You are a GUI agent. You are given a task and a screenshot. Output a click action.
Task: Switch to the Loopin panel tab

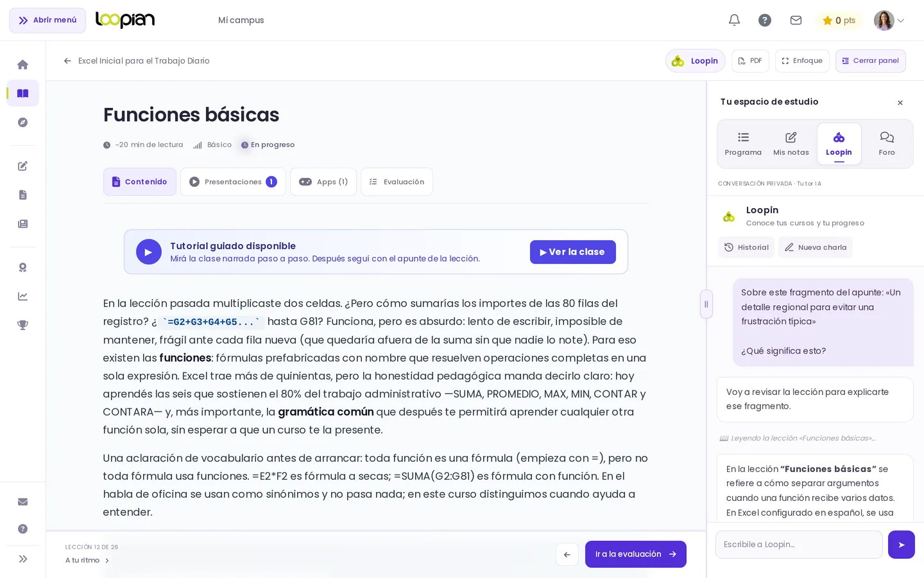click(839, 144)
